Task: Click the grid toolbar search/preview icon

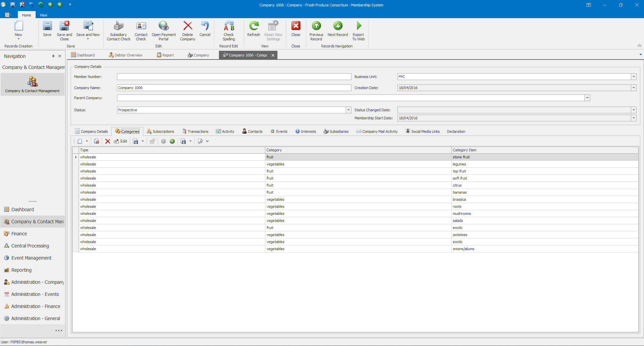Action: pyautogui.click(x=200, y=141)
